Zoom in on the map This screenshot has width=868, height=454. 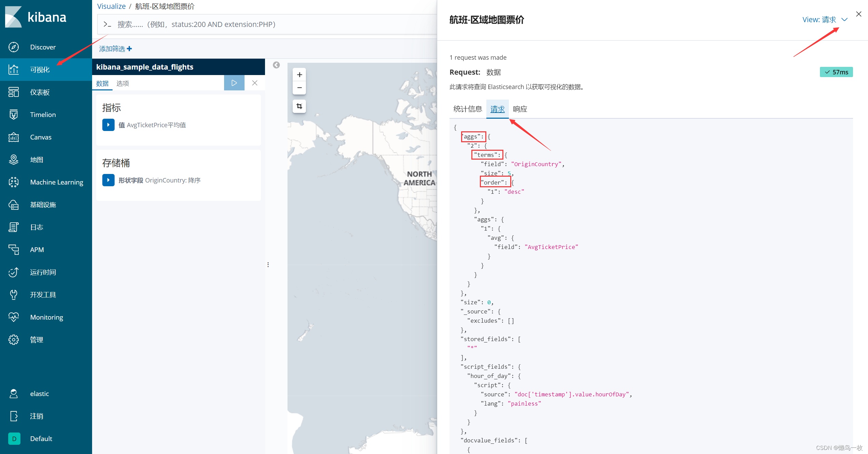pos(299,75)
